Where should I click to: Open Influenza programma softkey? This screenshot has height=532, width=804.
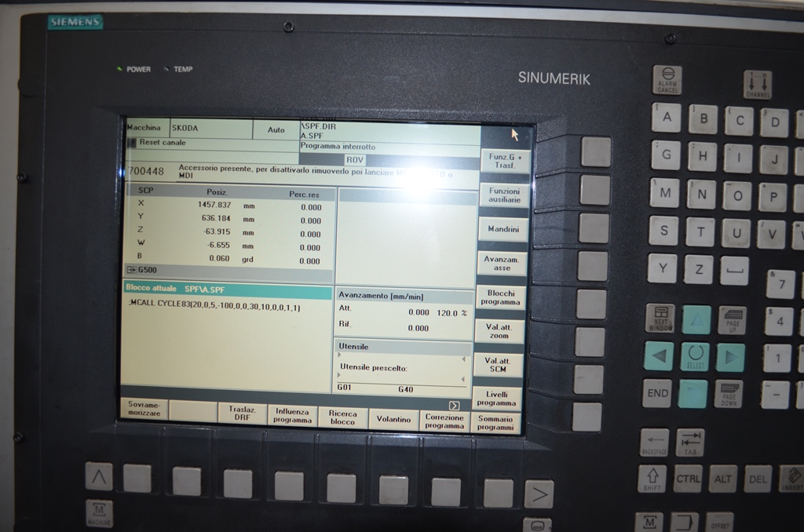click(x=292, y=416)
